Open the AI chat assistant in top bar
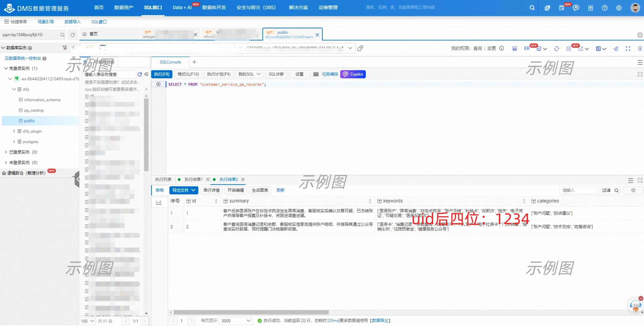Screen dimensions: 644x326 click(576, 8)
